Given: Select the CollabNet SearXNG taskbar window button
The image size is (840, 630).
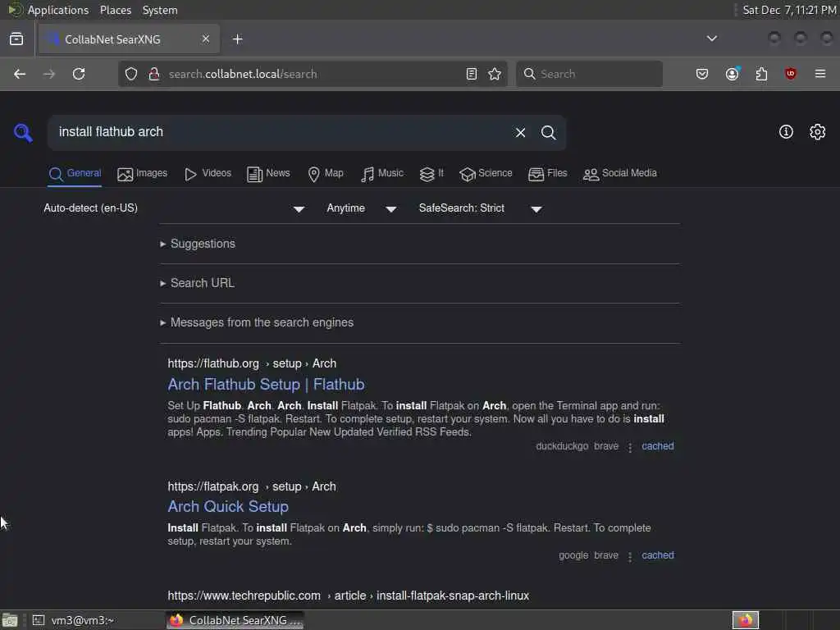Looking at the screenshot, I should [235, 620].
